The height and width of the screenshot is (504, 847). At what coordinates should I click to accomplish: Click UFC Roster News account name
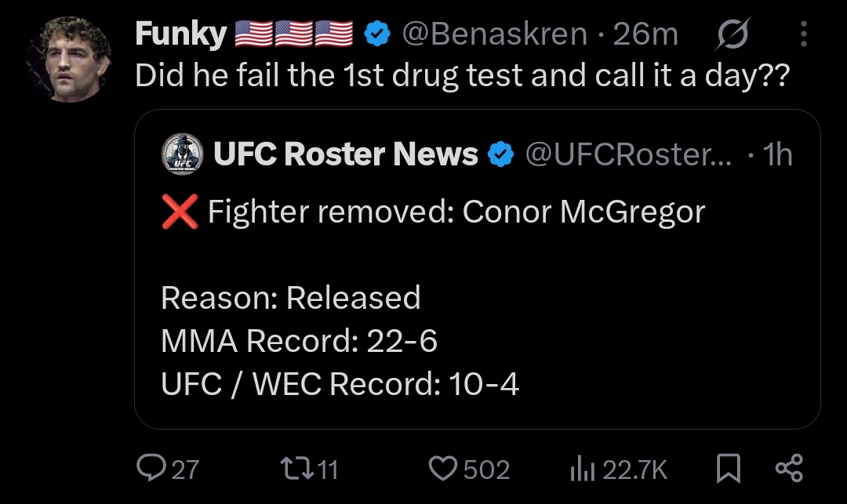(346, 154)
